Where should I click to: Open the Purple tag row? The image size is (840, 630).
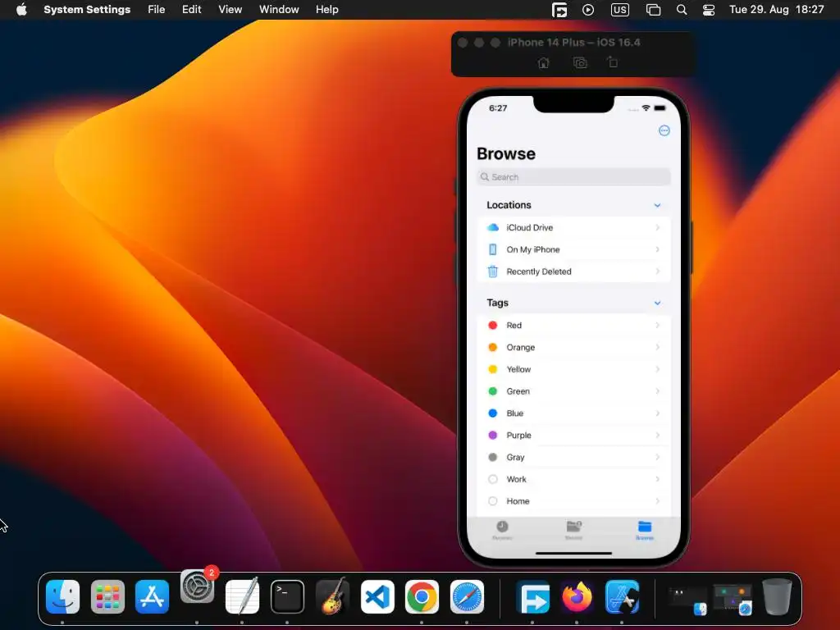pos(573,435)
